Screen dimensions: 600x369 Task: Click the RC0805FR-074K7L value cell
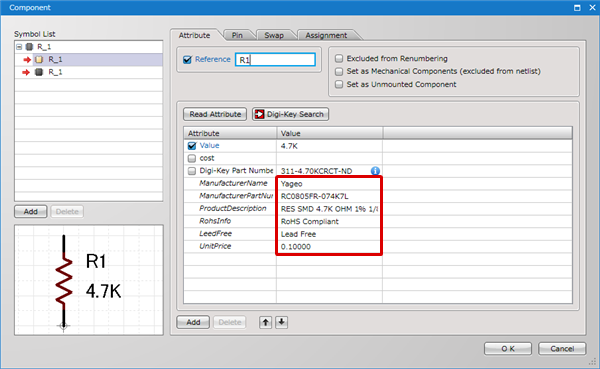pos(329,196)
